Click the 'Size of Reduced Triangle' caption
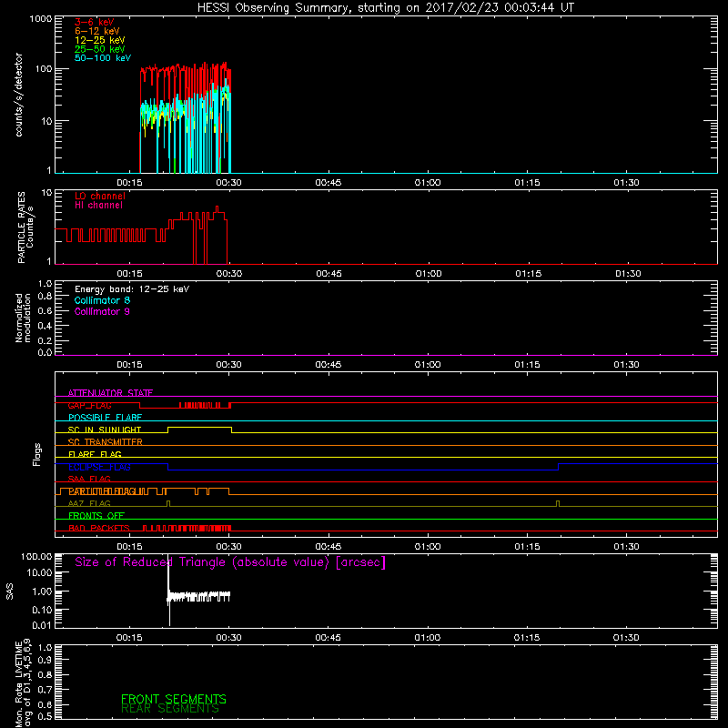The height and width of the screenshot is (728, 728). coord(230,562)
